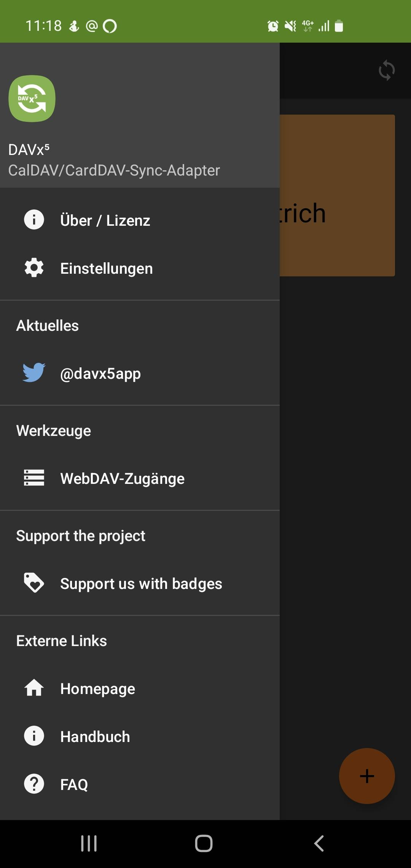Tap the recent apps navigation button
The width and height of the screenshot is (411, 868).
(89, 843)
